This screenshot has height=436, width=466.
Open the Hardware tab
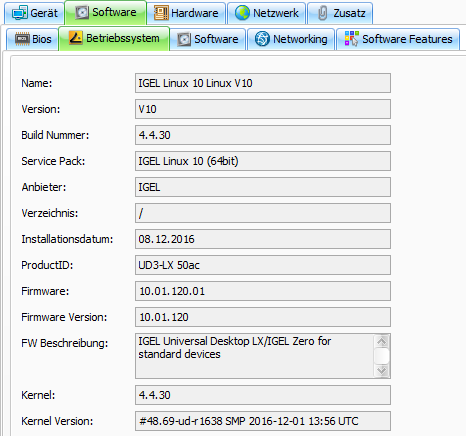[186, 13]
